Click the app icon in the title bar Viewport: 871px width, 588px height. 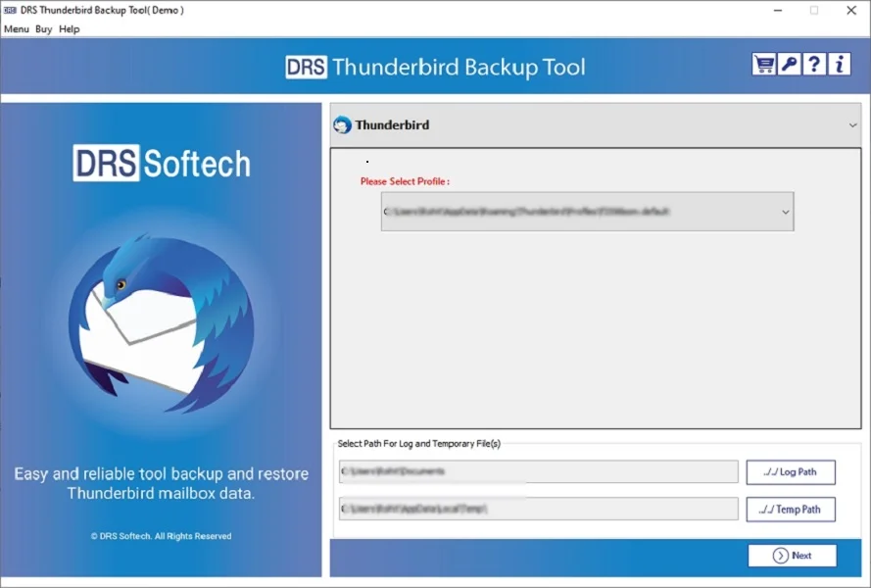(x=12, y=9)
